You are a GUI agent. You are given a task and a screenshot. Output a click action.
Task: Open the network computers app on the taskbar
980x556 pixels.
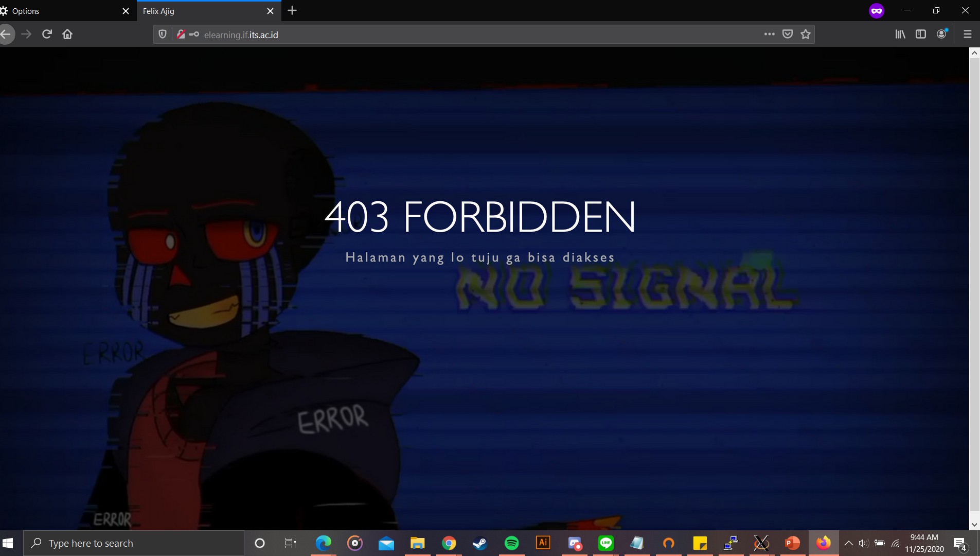click(731, 543)
